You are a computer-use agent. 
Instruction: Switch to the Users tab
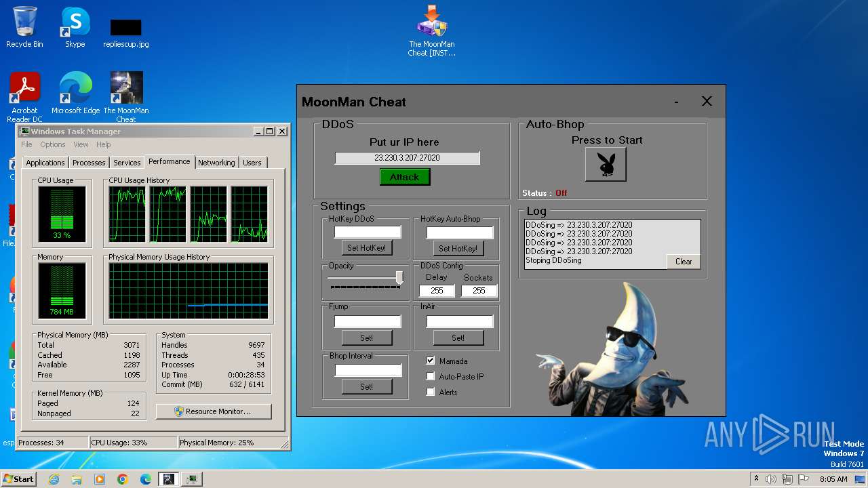(x=252, y=163)
